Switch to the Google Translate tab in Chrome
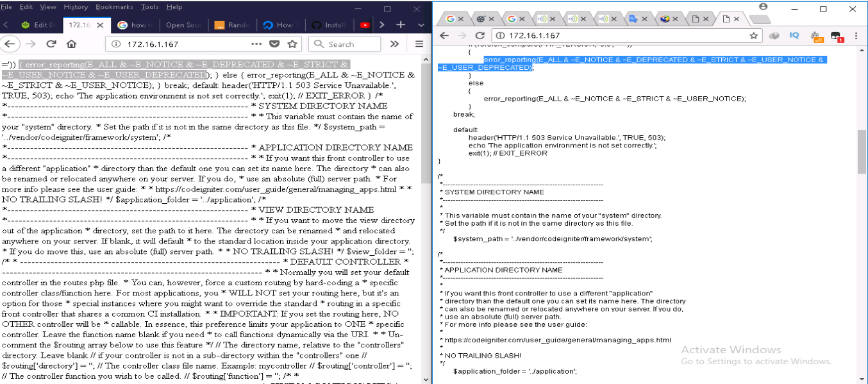Viewport: 868px width, 384px height. (635, 19)
